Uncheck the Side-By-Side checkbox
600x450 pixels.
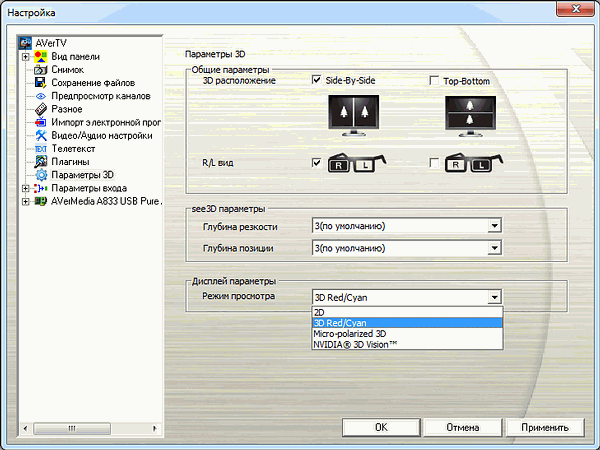pyautogui.click(x=316, y=80)
